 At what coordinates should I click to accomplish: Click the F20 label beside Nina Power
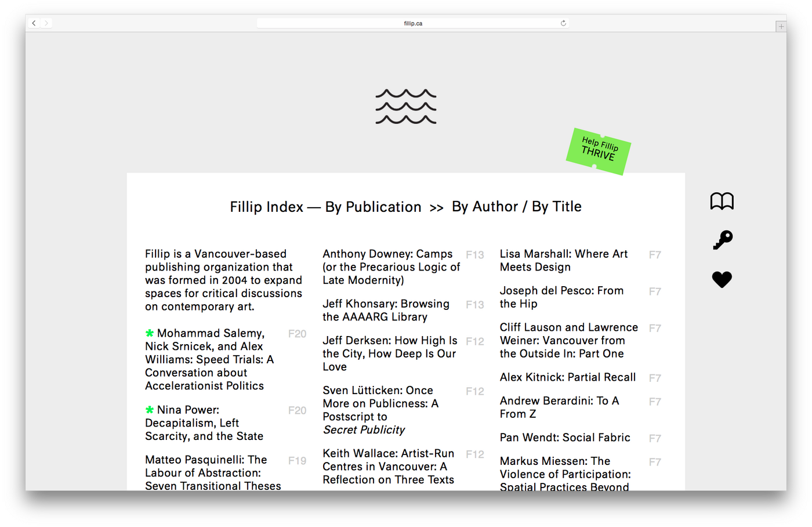[x=297, y=410]
